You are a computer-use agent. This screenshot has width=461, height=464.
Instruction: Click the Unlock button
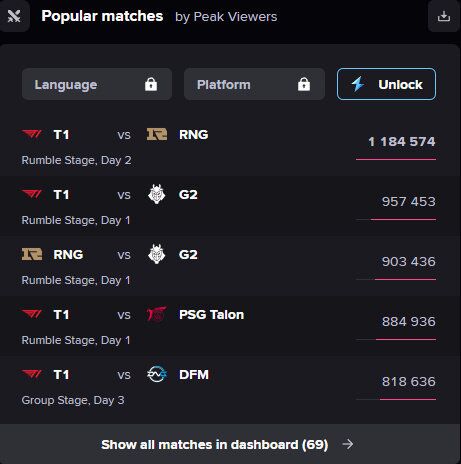tap(386, 84)
